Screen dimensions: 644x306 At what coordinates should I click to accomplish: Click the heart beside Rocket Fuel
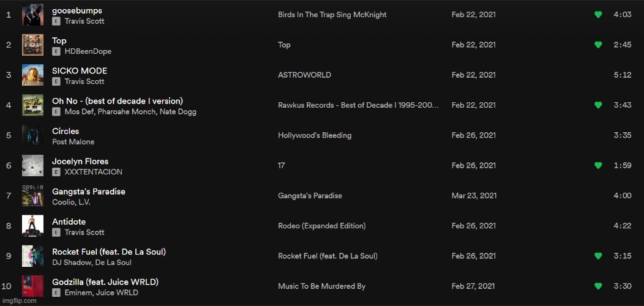coord(598,256)
